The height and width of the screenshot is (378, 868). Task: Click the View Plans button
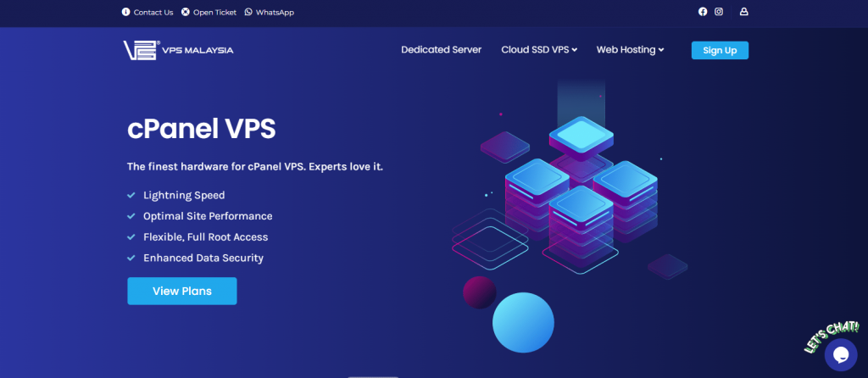click(182, 291)
